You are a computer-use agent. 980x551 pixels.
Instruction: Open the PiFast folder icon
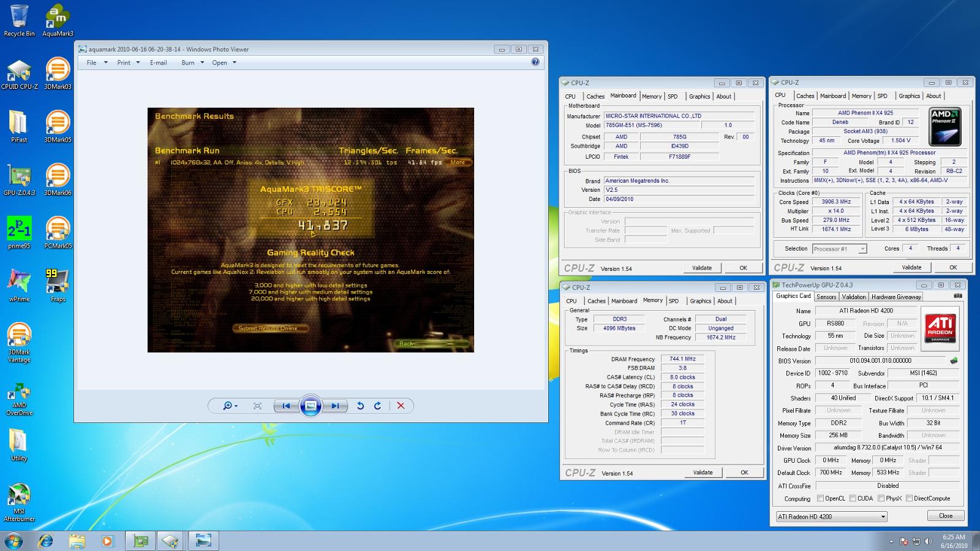click(x=19, y=126)
